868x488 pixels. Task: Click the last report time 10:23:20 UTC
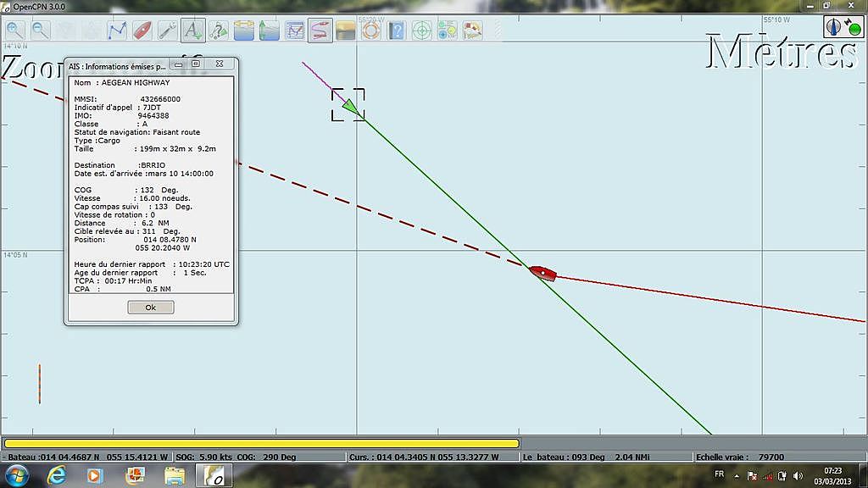click(x=203, y=264)
